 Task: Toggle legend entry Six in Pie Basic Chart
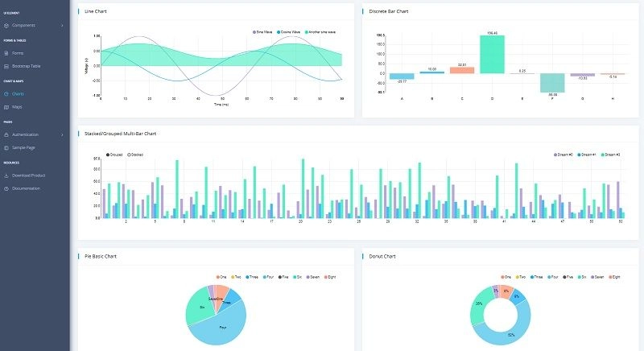pyautogui.click(x=298, y=277)
